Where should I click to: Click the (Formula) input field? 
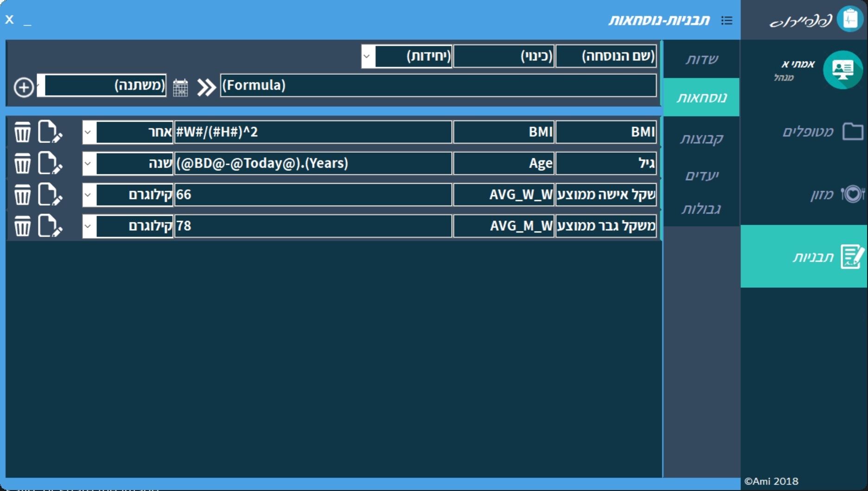point(439,85)
